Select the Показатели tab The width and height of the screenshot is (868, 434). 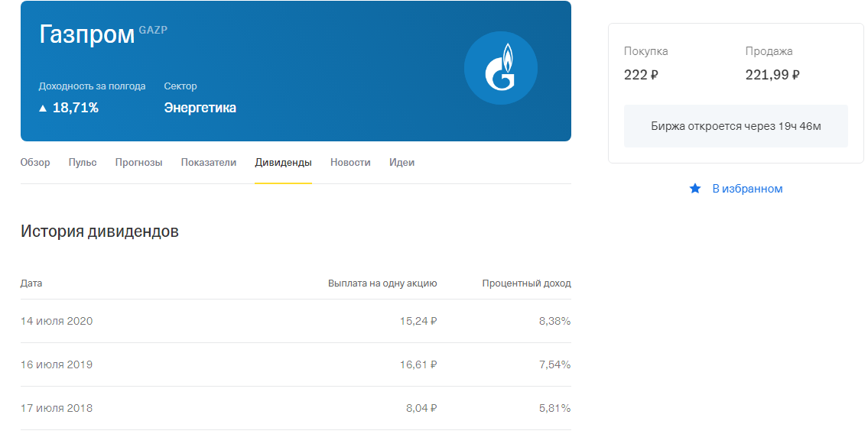point(209,163)
